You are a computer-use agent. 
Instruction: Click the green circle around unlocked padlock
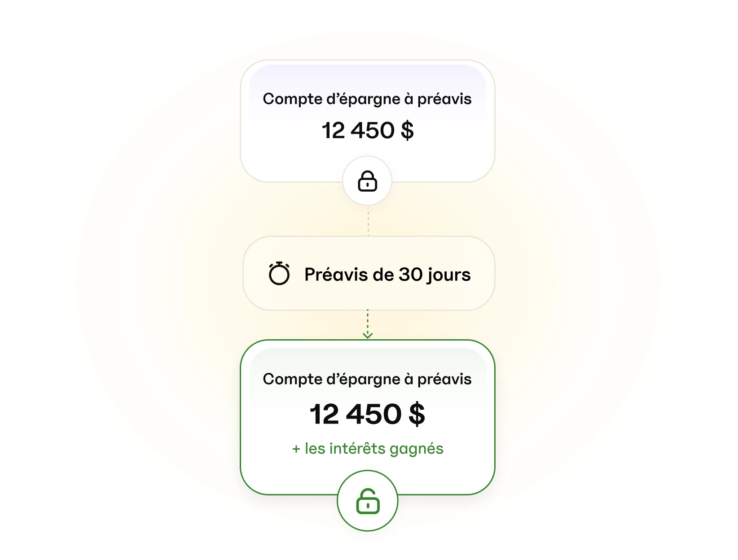click(368, 501)
